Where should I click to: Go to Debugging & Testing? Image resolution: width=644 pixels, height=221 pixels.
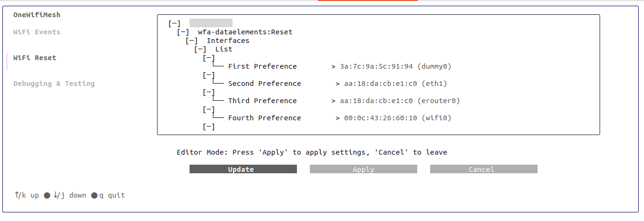coord(54,84)
